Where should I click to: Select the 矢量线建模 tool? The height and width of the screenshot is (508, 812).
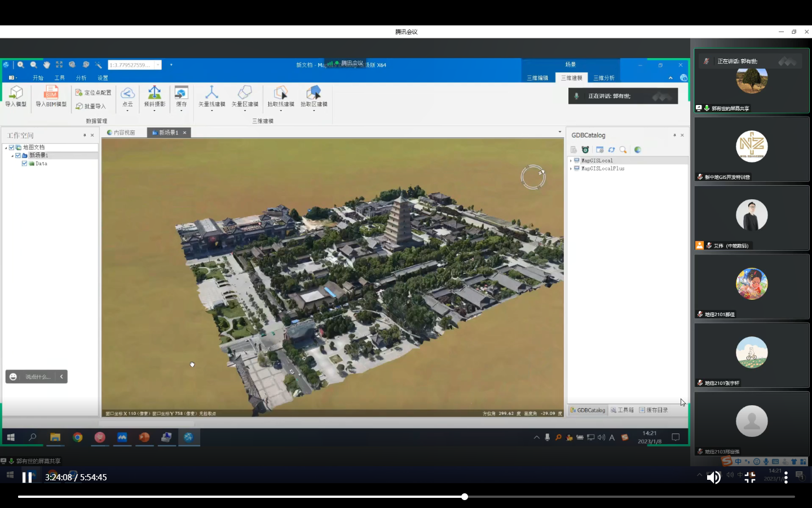click(x=211, y=97)
